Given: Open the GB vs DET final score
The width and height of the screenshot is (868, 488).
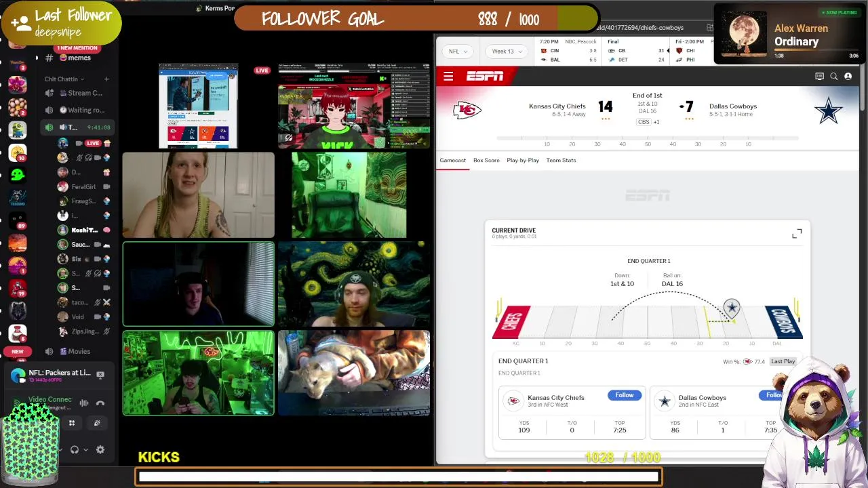Looking at the screenshot, I should click(637, 52).
